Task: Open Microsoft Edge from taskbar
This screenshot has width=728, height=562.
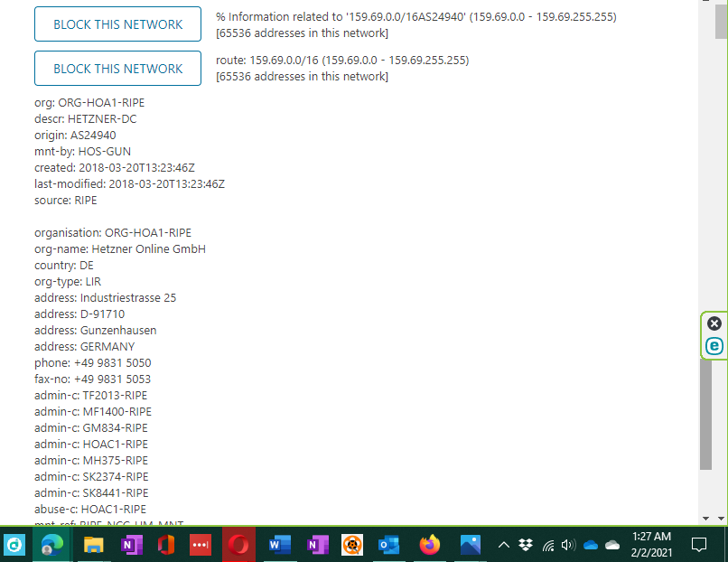Action: (51, 545)
